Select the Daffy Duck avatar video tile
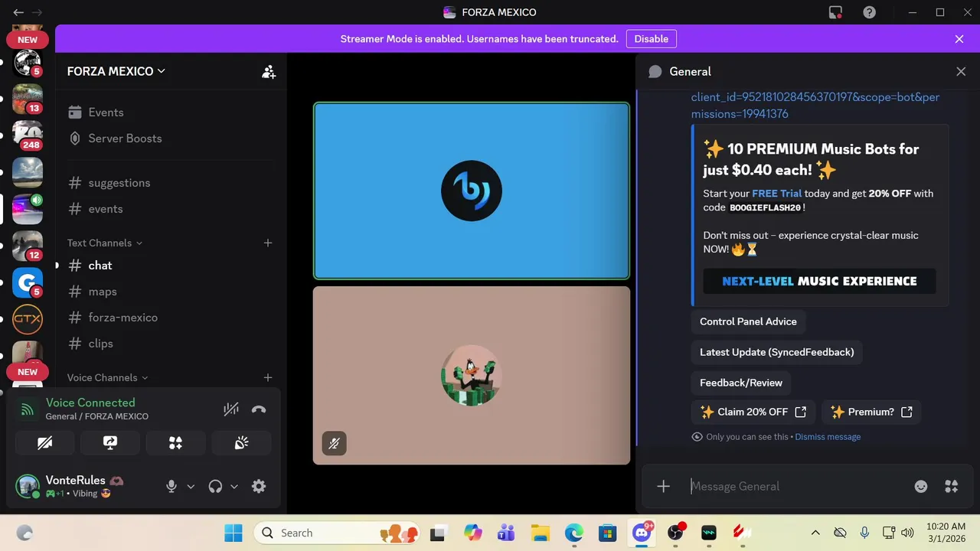 (472, 375)
